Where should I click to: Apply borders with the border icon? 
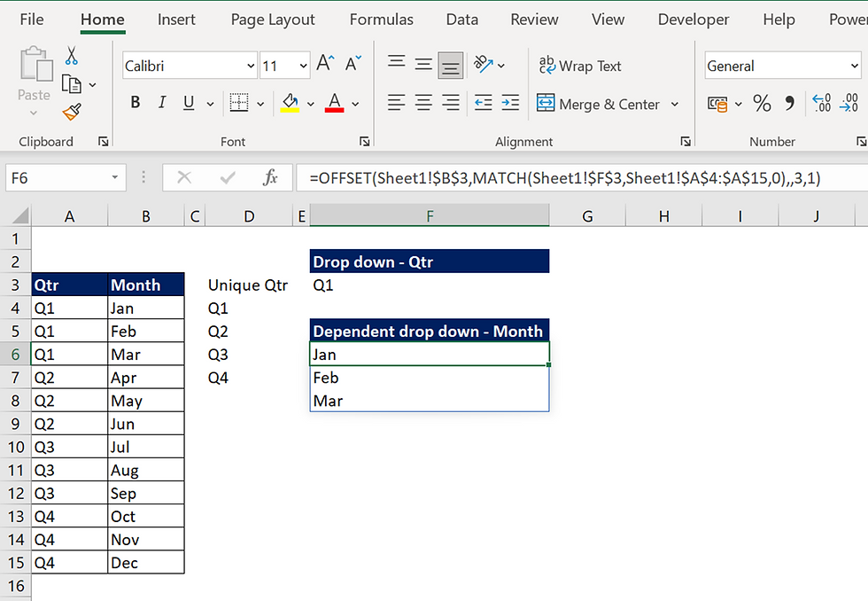pyautogui.click(x=239, y=103)
